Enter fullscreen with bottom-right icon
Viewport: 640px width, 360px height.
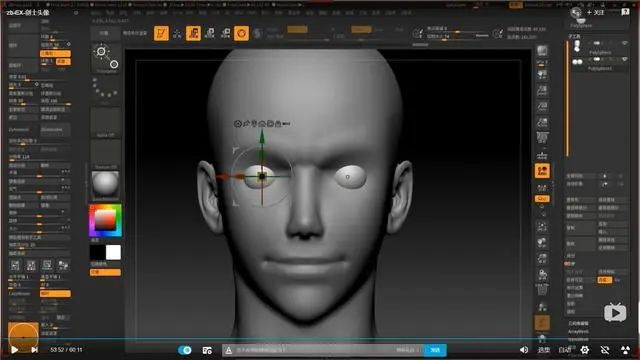[625, 350]
